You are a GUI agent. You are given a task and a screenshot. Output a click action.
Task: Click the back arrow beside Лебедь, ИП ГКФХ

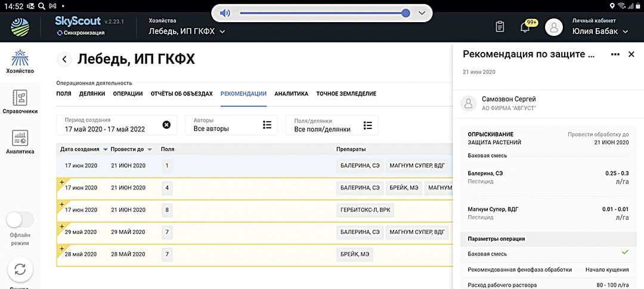coord(64,59)
